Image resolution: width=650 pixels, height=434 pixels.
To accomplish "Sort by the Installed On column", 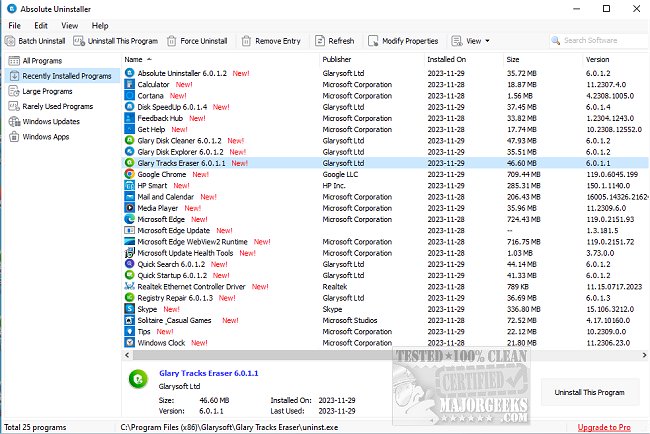I will [x=448, y=60].
